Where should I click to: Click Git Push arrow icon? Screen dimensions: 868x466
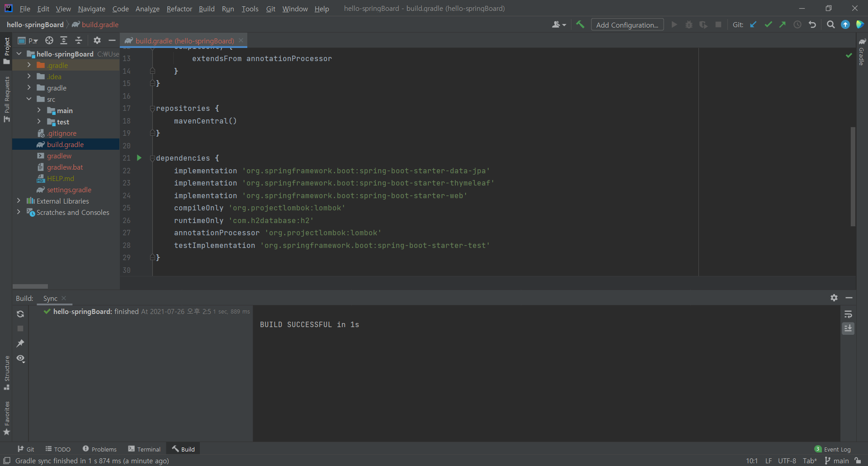coord(783,24)
